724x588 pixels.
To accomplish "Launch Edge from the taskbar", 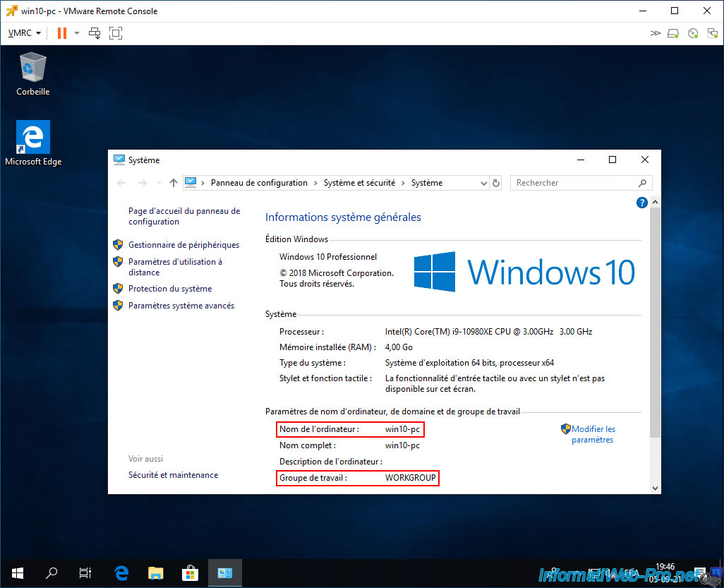I will point(121,573).
